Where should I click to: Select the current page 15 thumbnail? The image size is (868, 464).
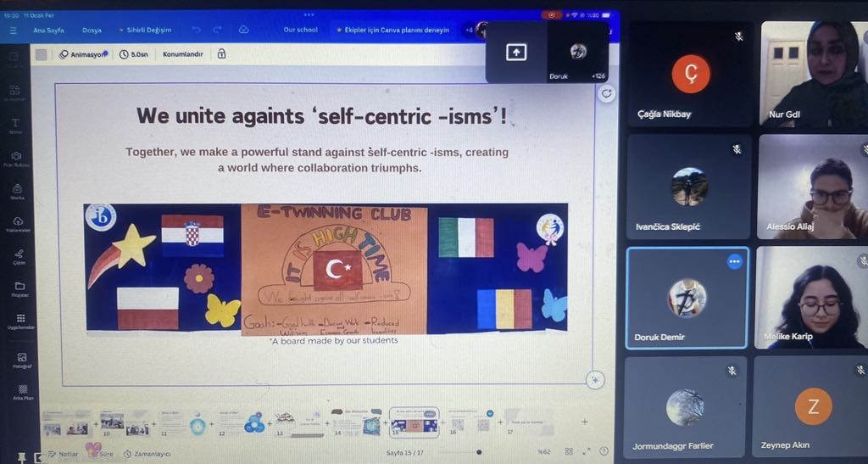click(x=415, y=423)
